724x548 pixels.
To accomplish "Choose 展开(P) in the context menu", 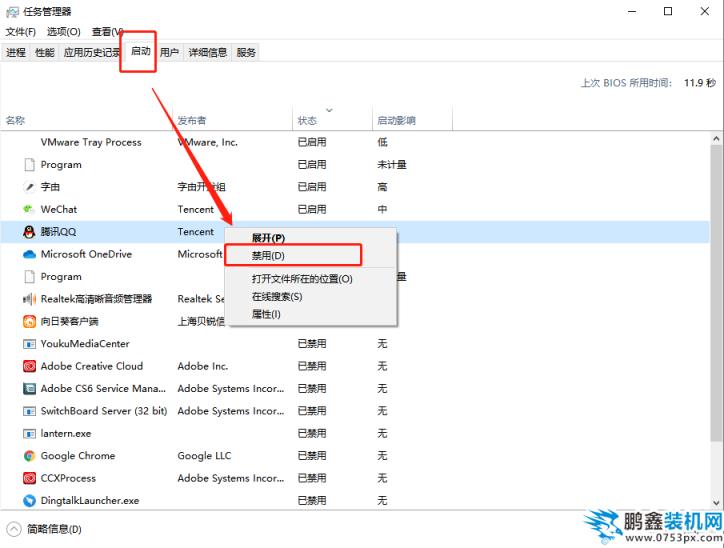I will pyautogui.click(x=311, y=238).
